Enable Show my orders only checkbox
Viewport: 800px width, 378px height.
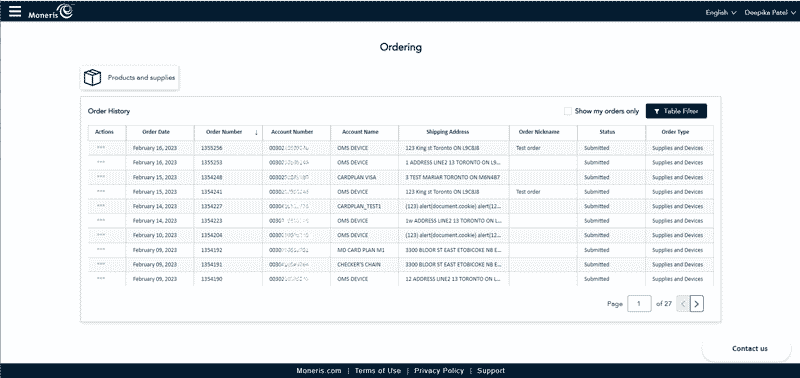[x=567, y=111]
